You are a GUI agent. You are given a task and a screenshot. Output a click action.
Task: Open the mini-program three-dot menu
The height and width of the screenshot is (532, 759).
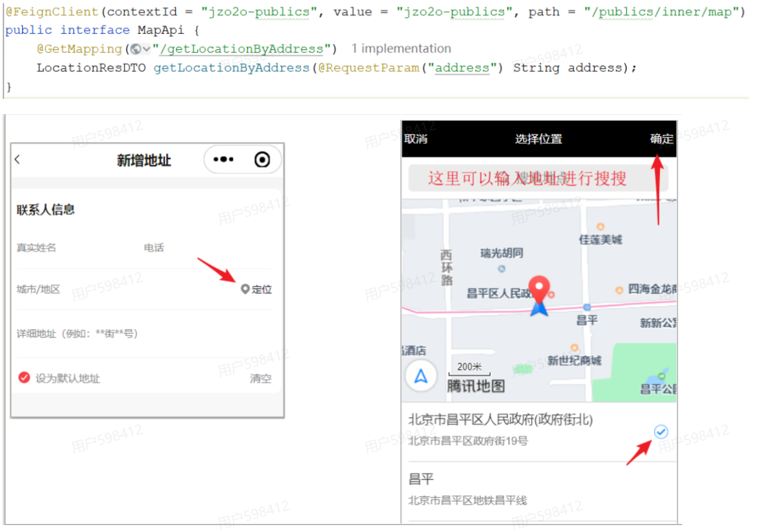pyautogui.click(x=223, y=159)
